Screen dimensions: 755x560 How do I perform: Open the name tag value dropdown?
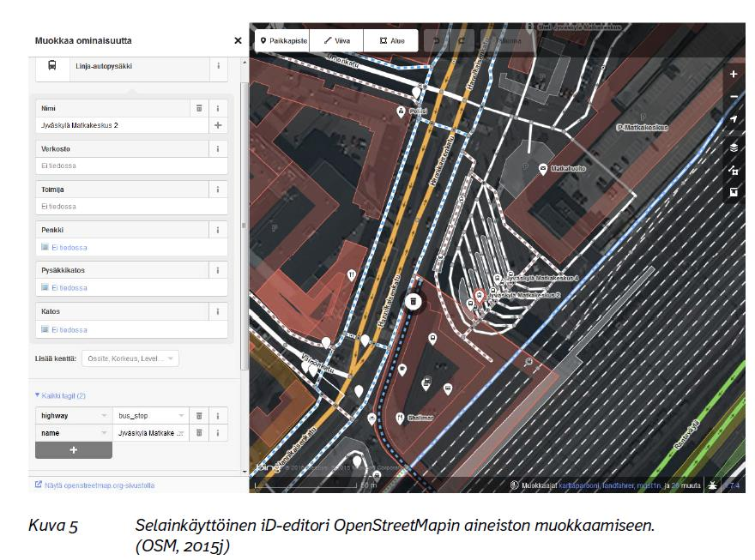180,433
